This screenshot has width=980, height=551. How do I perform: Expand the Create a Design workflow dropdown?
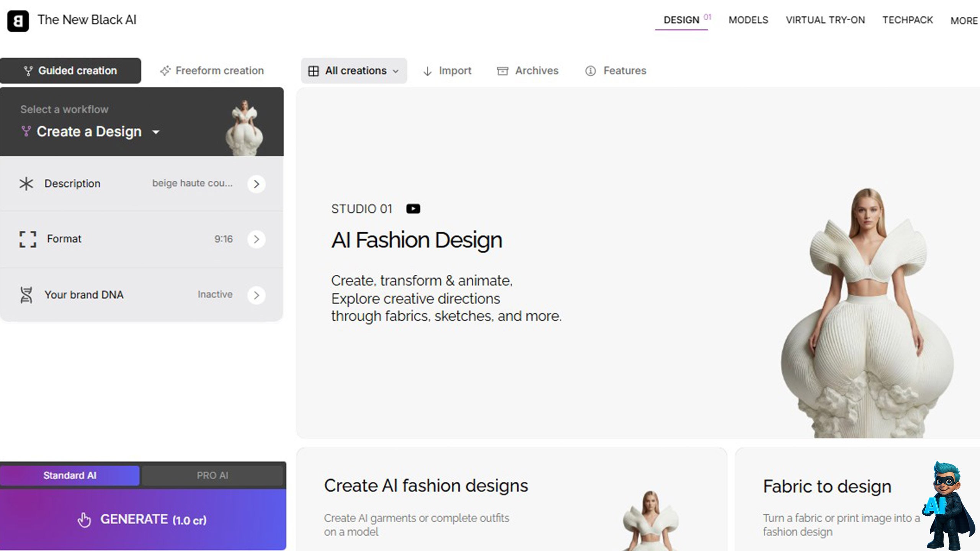pos(156,132)
